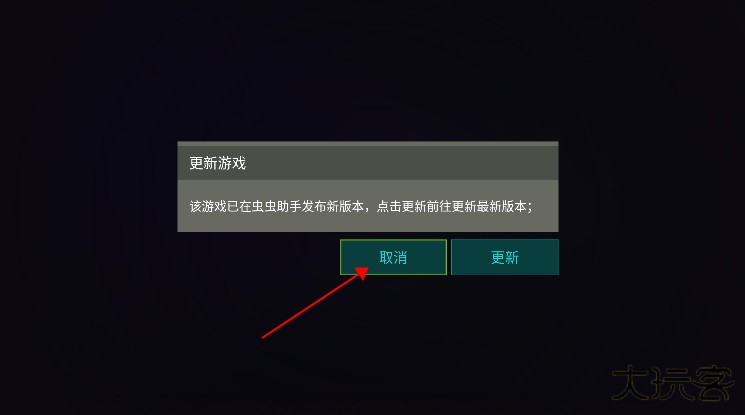Image resolution: width=745 pixels, height=415 pixels.
Task: Click the dark background left of dialog
Action: click(88, 207)
